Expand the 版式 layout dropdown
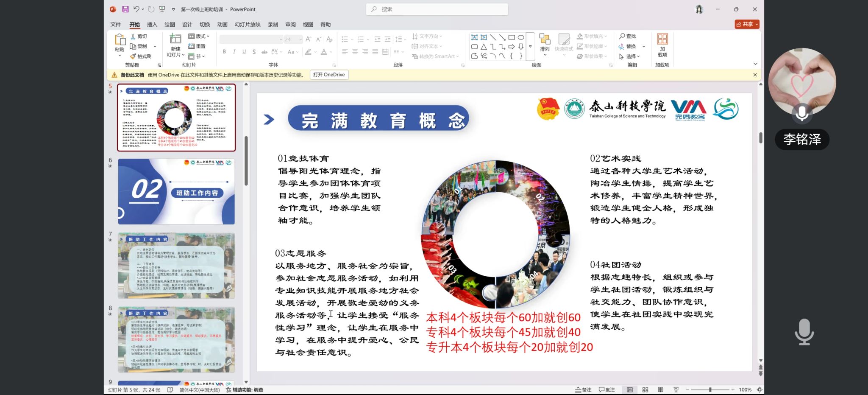The width and height of the screenshot is (868, 395). (199, 36)
